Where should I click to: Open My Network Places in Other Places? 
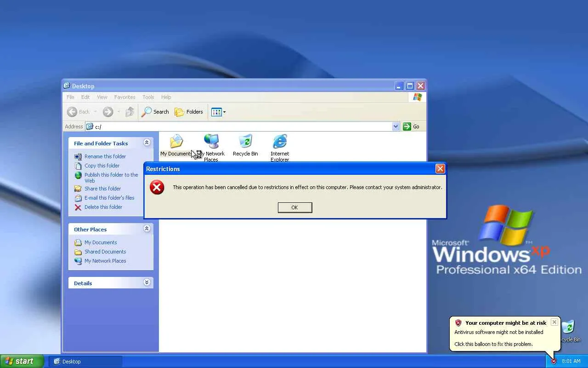pos(105,261)
